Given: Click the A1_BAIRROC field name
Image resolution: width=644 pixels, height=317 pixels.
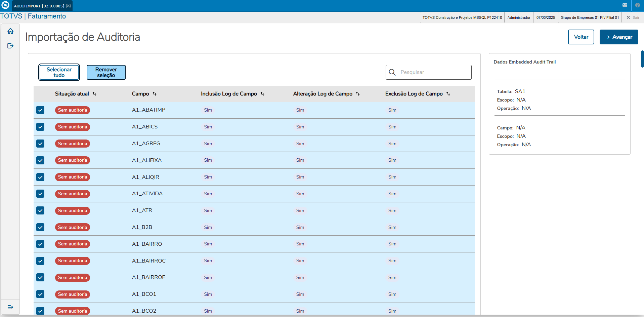Looking at the screenshot, I should tap(149, 261).
